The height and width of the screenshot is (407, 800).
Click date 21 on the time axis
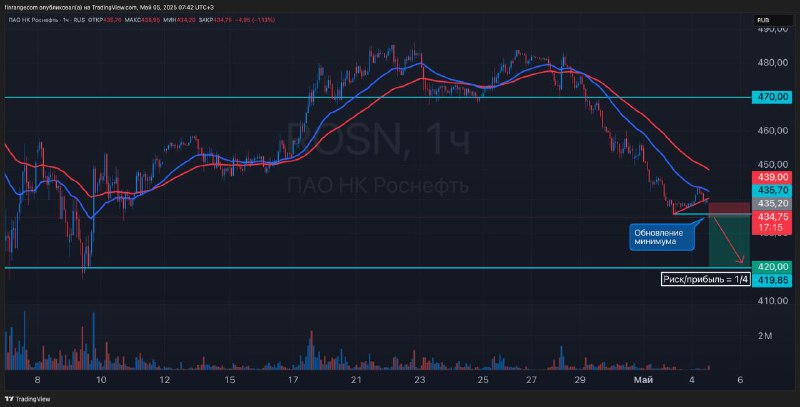point(356,380)
